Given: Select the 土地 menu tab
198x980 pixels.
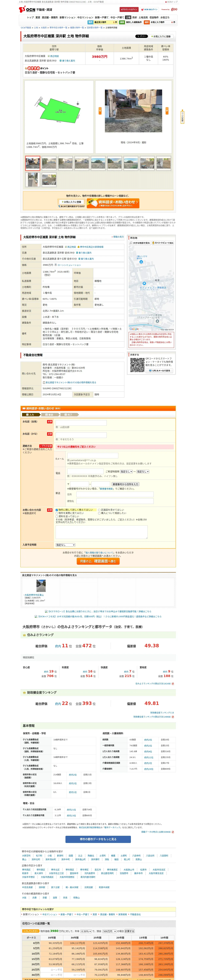Looking at the screenshot, I should tap(128, 17).
